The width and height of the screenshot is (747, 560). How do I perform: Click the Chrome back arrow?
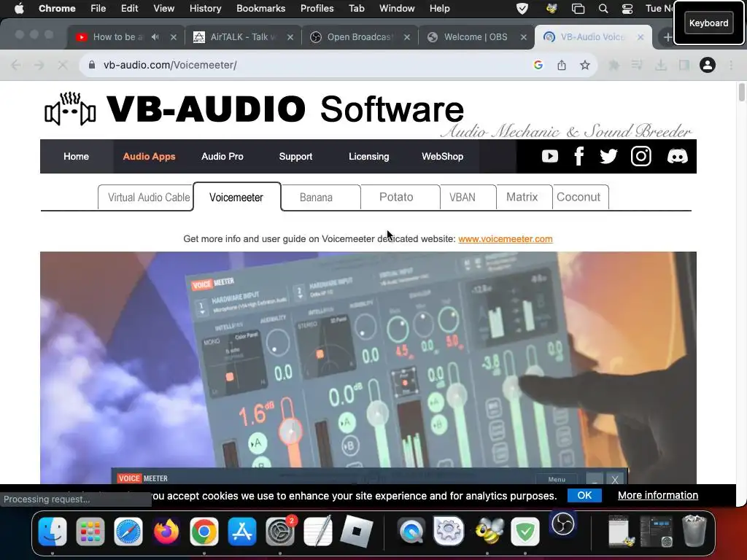pyautogui.click(x=16, y=65)
